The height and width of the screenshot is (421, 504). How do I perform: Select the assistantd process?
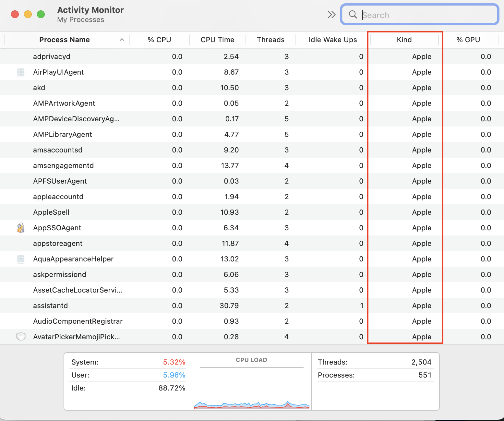50,306
